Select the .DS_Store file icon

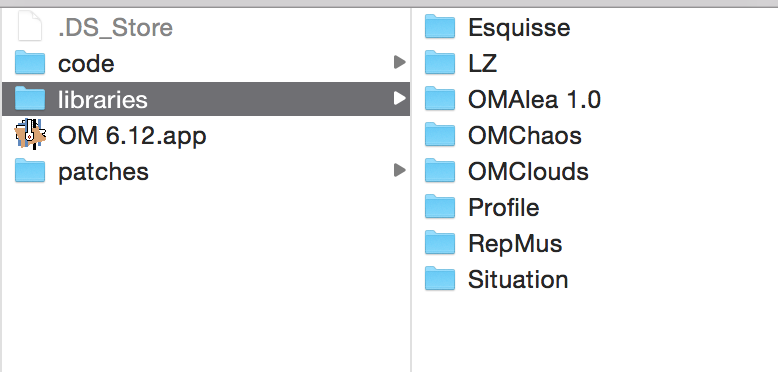[30, 27]
